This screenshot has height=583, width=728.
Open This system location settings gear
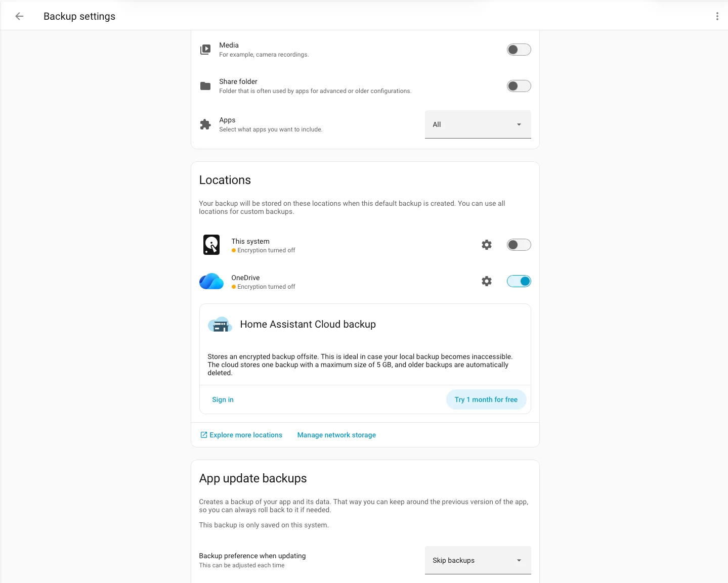487,245
